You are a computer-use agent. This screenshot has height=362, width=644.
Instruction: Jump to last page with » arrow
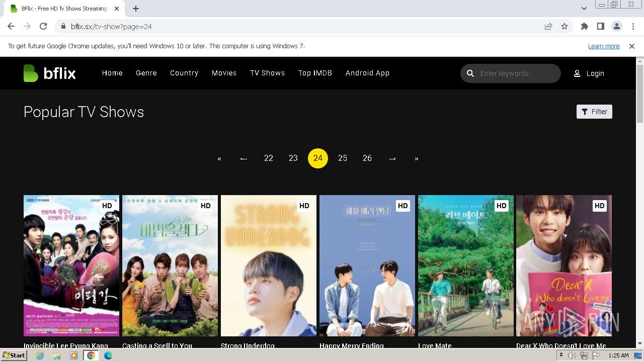(x=417, y=158)
